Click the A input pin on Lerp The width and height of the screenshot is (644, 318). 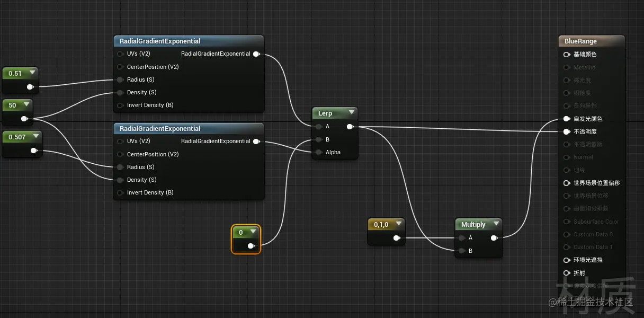click(x=318, y=127)
